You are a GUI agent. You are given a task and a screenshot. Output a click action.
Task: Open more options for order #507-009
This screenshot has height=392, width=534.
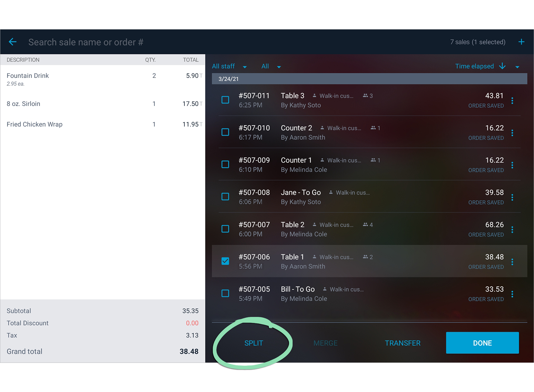512,165
